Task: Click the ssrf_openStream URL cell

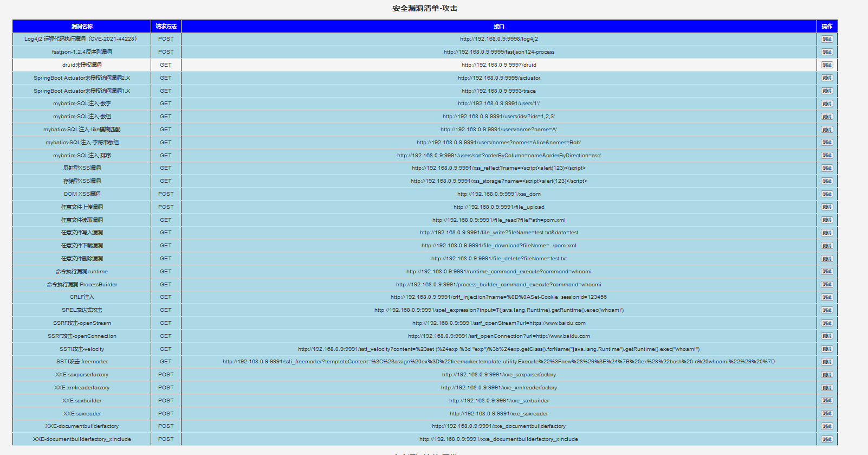Action: pyautogui.click(x=499, y=323)
